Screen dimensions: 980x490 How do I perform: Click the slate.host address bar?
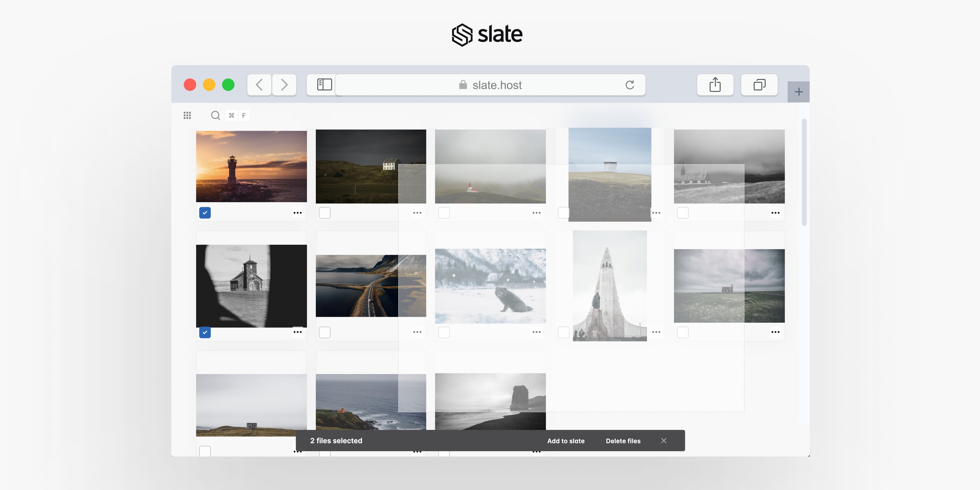pyautogui.click(x=490, y=85)
